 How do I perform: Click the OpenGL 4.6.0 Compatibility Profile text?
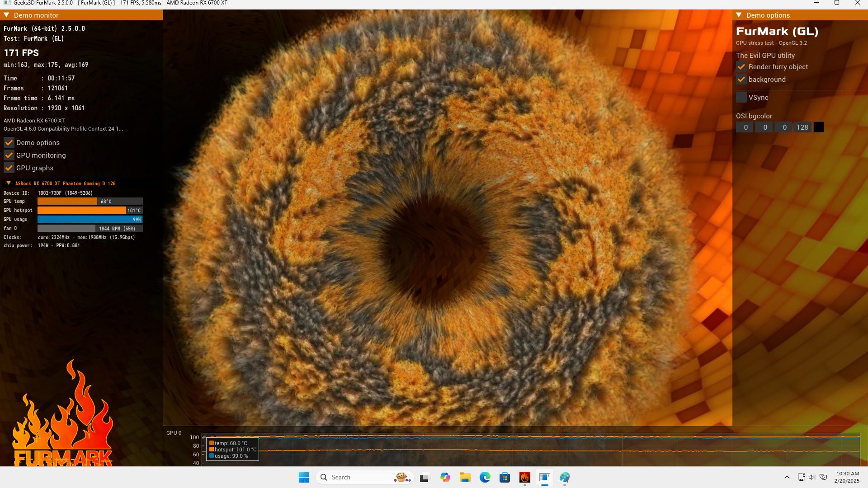coord(63,129)
